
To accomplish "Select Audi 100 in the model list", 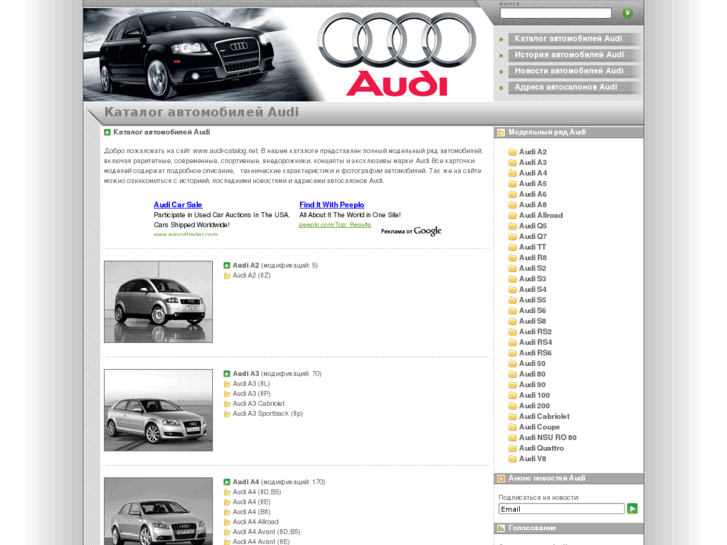I will 534,395.
